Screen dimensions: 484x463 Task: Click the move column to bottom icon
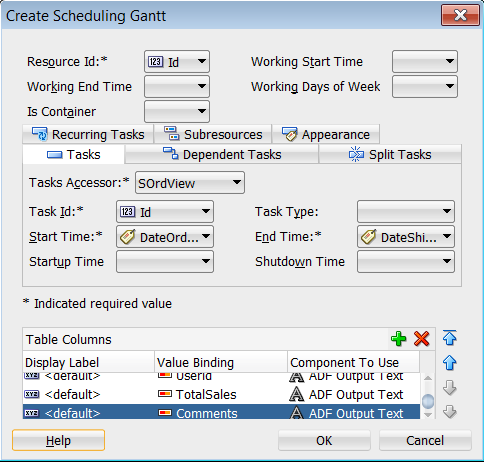[450, 412]
